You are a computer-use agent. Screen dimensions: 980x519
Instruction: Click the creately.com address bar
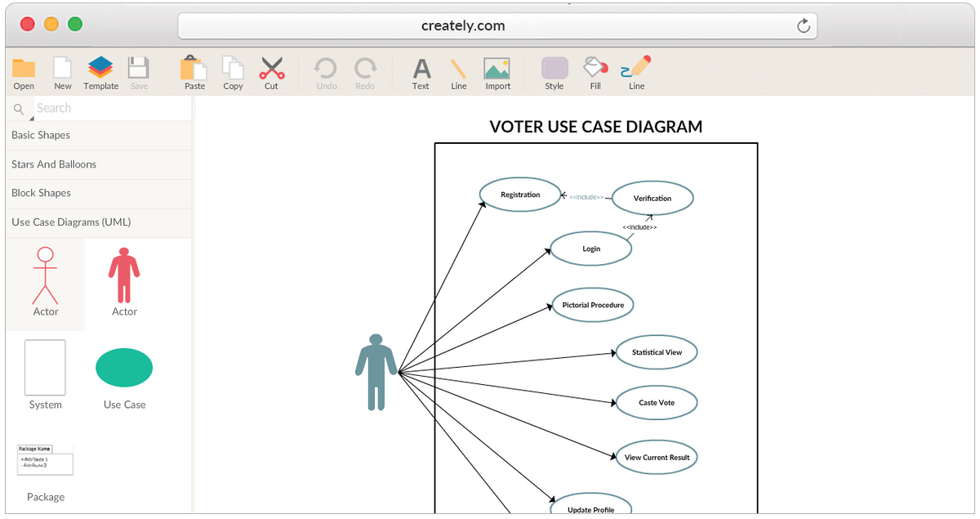(x=497, y=26)
